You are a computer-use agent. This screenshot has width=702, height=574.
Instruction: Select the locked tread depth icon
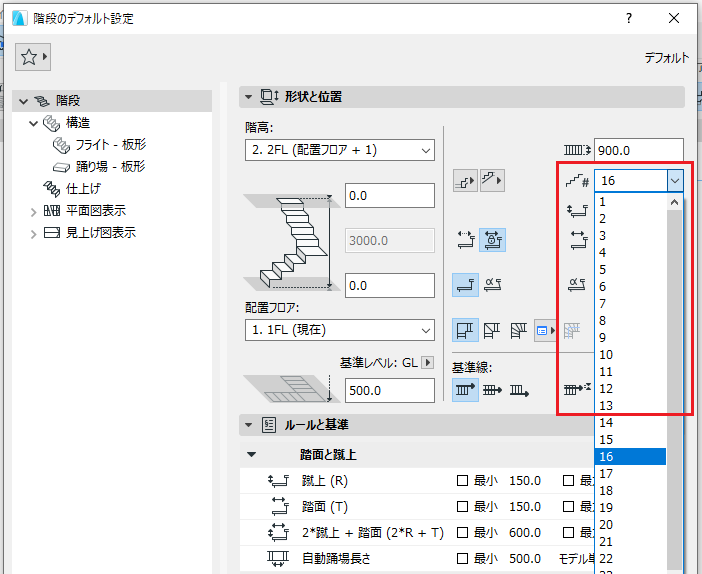492,240
